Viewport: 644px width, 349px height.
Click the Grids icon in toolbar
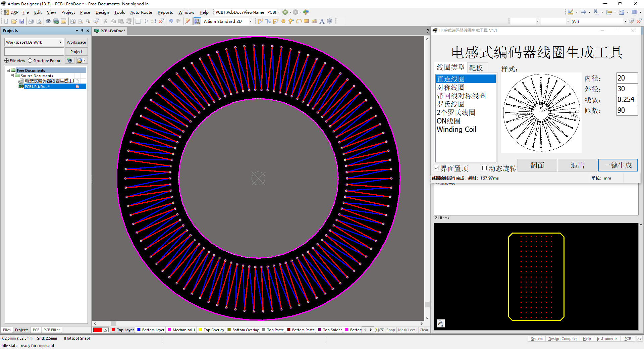click(x=634, y=12)
